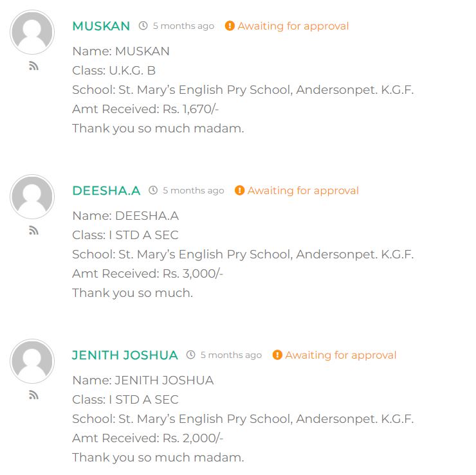Click the orange warning icon in MUSKAN's comment
The image size is (476, 475).
point(230,26)
